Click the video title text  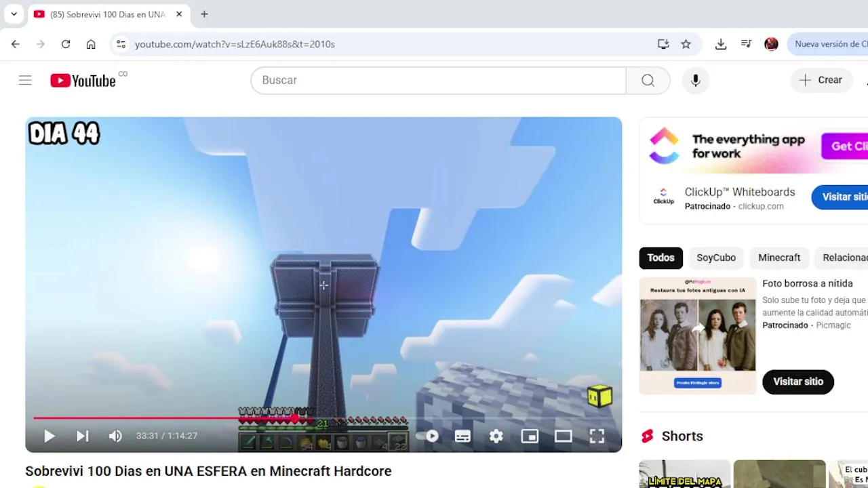point(208,471)
